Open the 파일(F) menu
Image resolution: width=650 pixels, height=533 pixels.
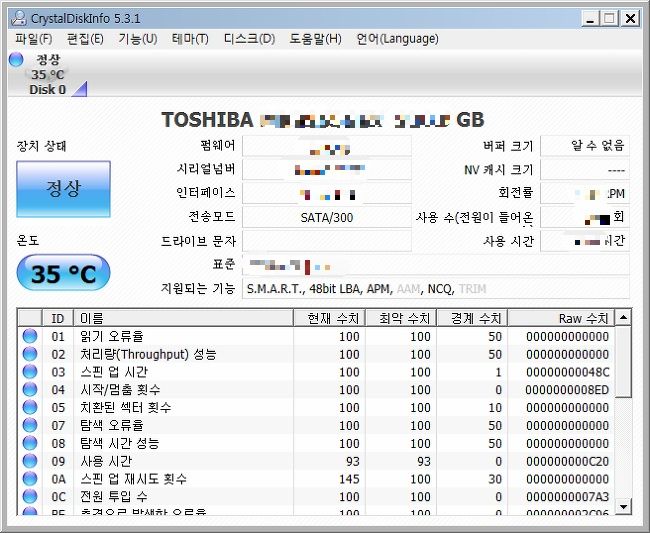(34, 39)
